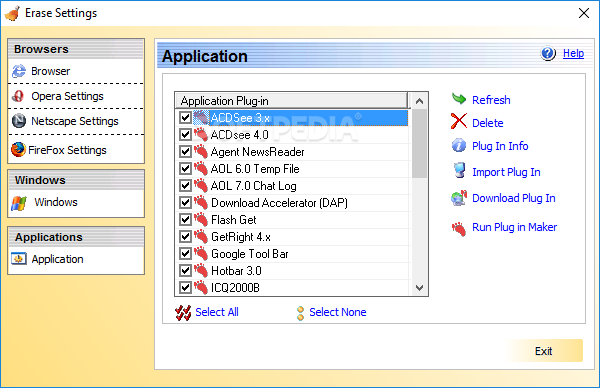Click the Import Plug In computer icon
This screenshot has width=600, height=388.
point(459,170)
